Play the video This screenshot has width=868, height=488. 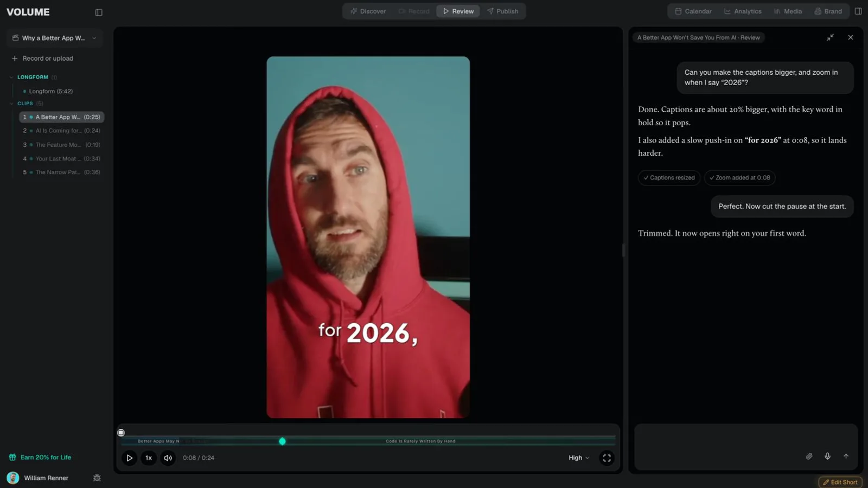point(129,458)
